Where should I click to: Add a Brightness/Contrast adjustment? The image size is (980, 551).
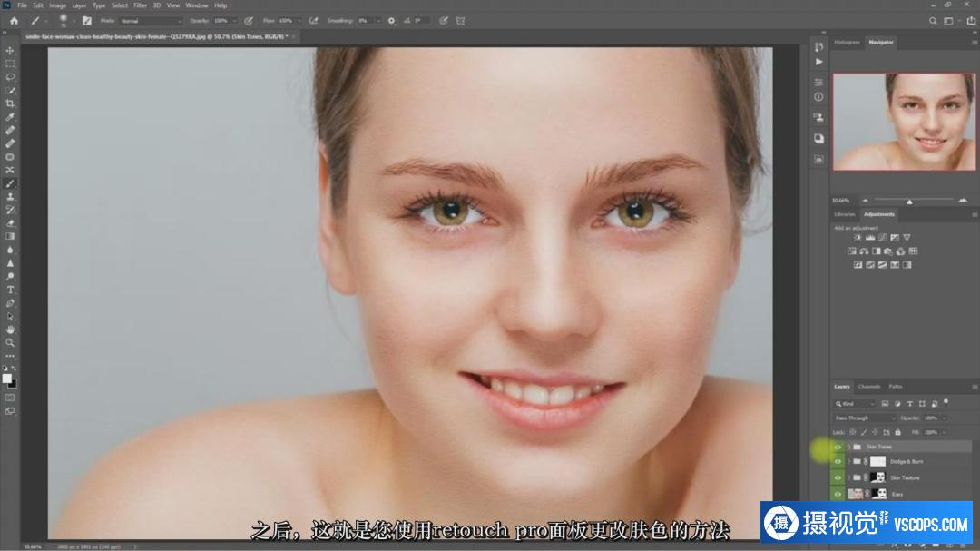[857, 238]
